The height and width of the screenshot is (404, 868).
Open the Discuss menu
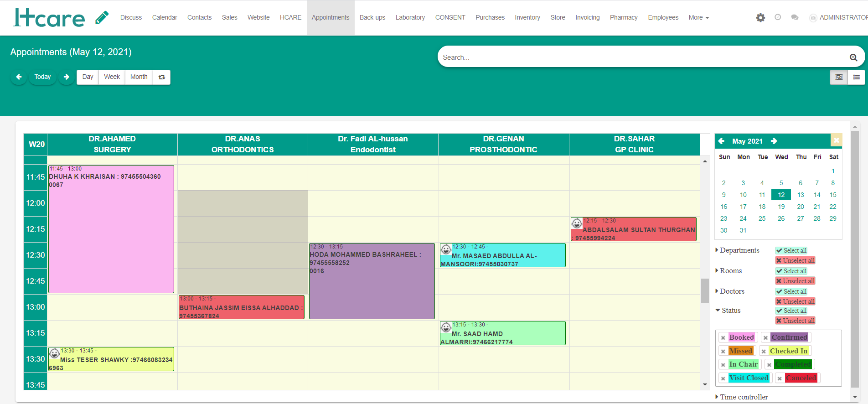click(x=131, y=17)
